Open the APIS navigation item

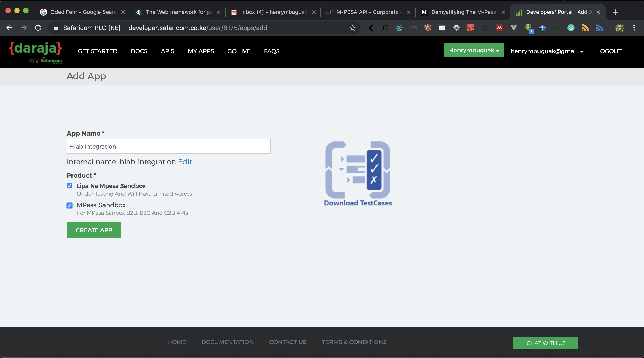[x=168, y=51]
